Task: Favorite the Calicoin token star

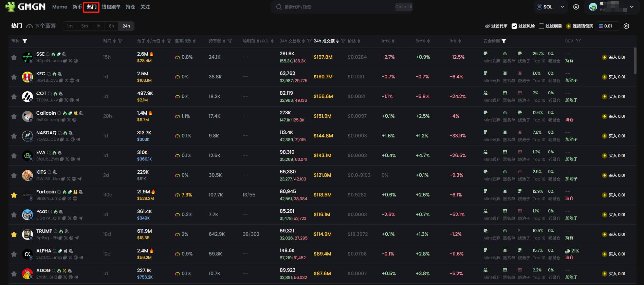Action: (14, 116)
